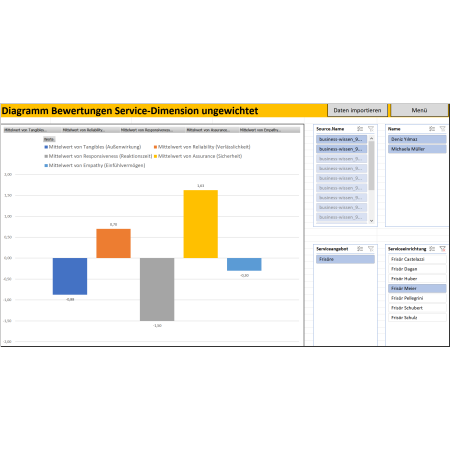This screenshot has height=450, width=450.
Task: Toggle Michaela Müller slicer item
Action: (417, 149)
